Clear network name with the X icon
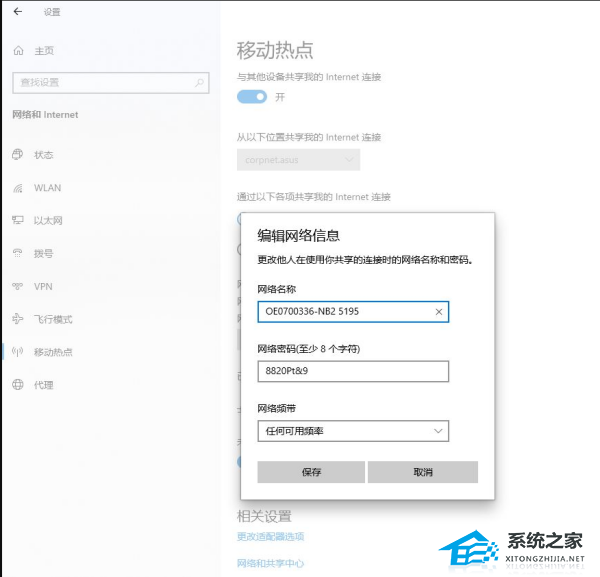The image size is (600, 577). click(438, 312)
